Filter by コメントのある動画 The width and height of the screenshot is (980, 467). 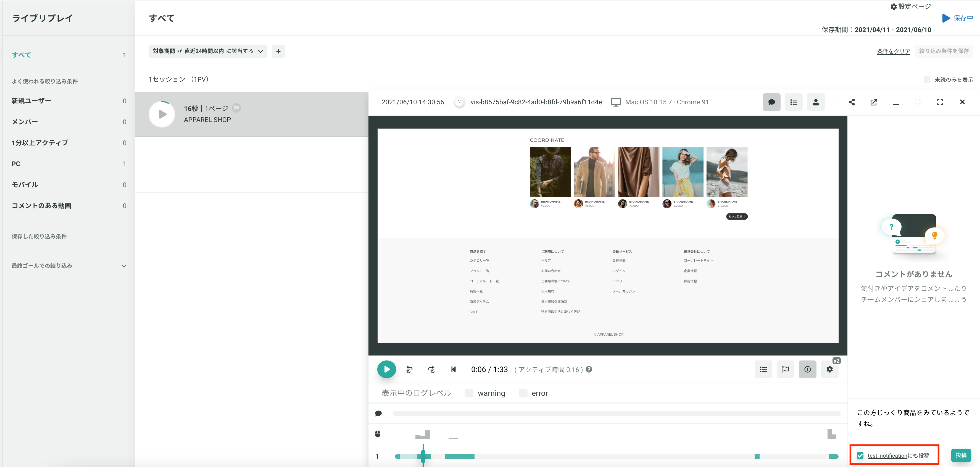click(69, 206)
